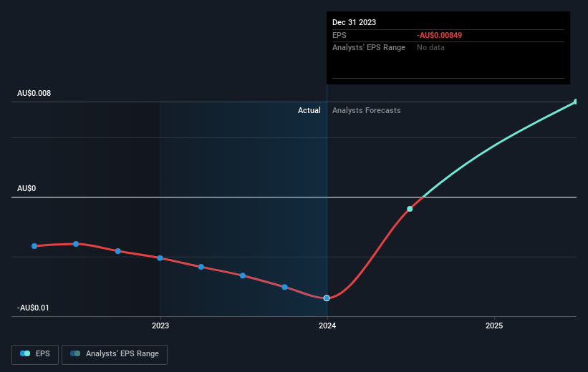Click the 2025 x-axis label
The image size is (588, 372).
[x=494, y=325]
